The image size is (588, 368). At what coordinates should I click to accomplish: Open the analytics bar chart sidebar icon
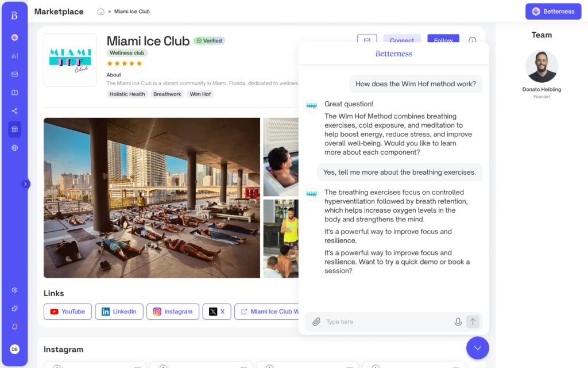(14, 56)
